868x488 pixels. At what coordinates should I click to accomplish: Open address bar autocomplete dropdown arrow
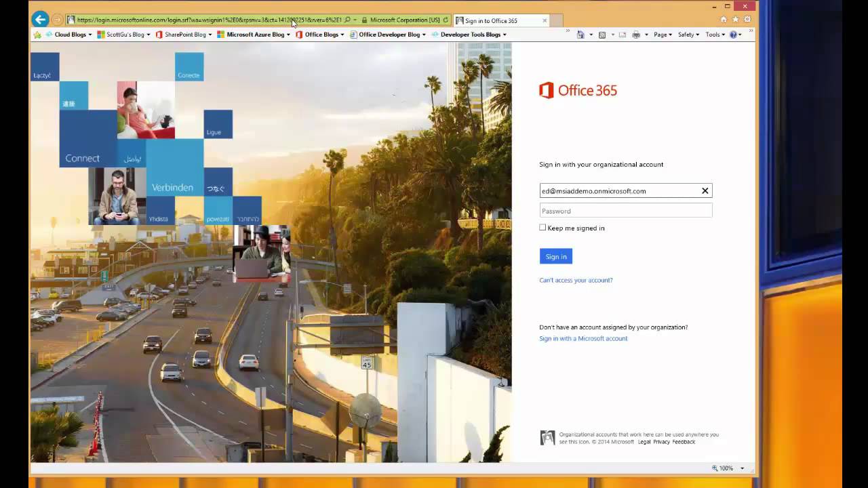(x=355, y=20)
